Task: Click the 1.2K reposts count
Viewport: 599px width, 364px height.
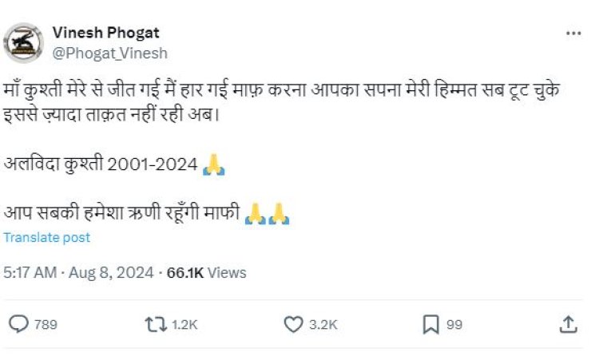Action: coord(184,325)
